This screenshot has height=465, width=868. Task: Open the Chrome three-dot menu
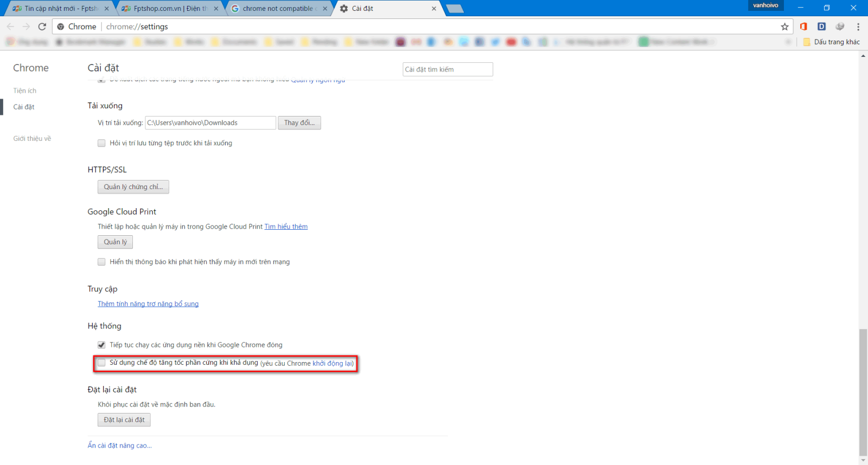858,27
